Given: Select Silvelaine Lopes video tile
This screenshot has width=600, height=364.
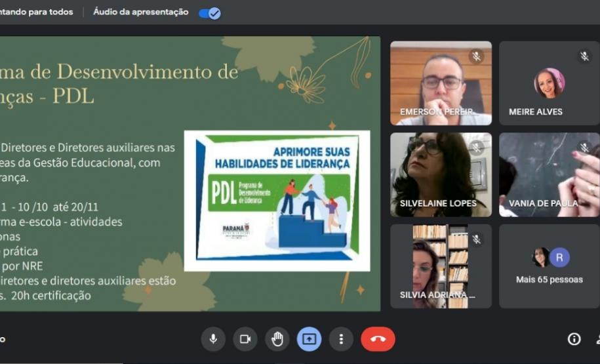Looking at the screenshot, I should (441, 174).
